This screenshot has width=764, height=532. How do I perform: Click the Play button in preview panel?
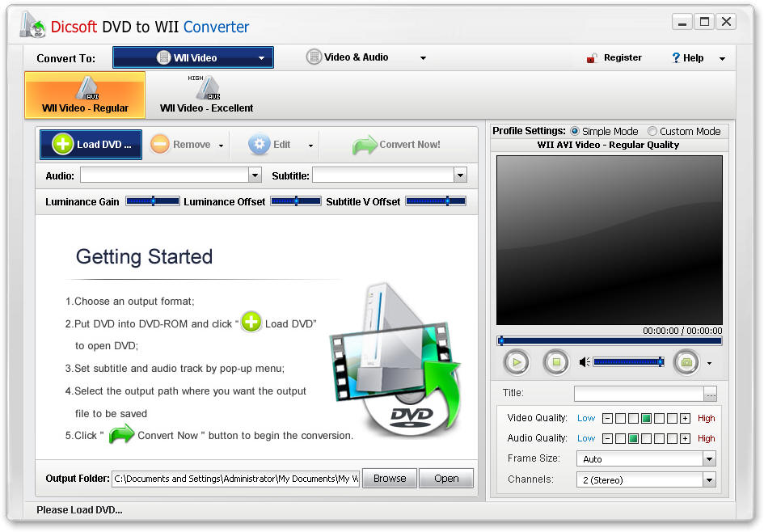click(x=517, y=362)
